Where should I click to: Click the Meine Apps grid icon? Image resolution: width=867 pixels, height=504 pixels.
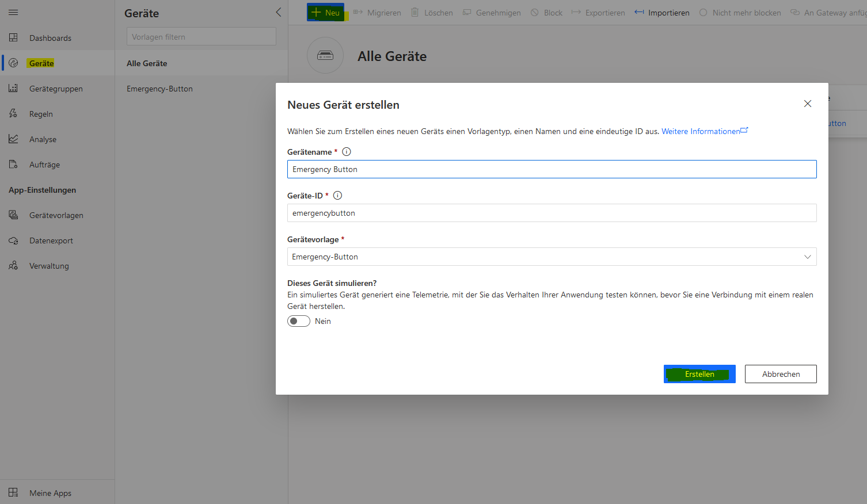pyautogui.click(x=13, y=492)
